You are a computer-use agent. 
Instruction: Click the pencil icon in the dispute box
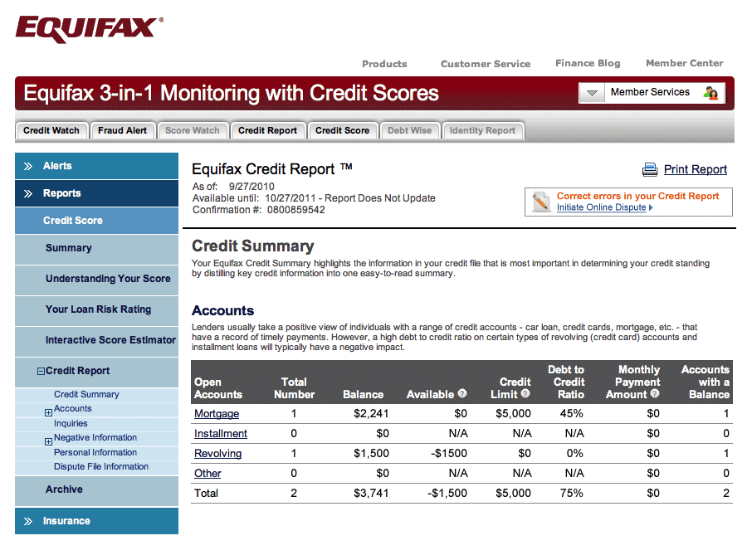coord(540,202)
